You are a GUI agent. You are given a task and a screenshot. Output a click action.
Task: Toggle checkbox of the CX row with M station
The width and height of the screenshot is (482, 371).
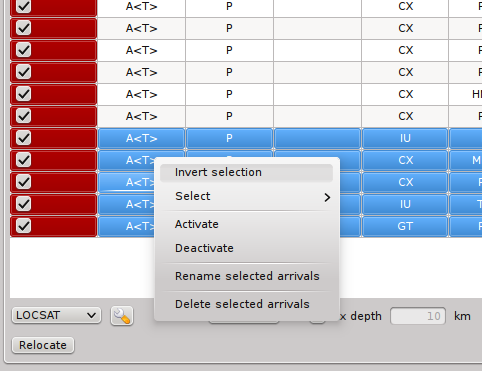coord(24,160)
